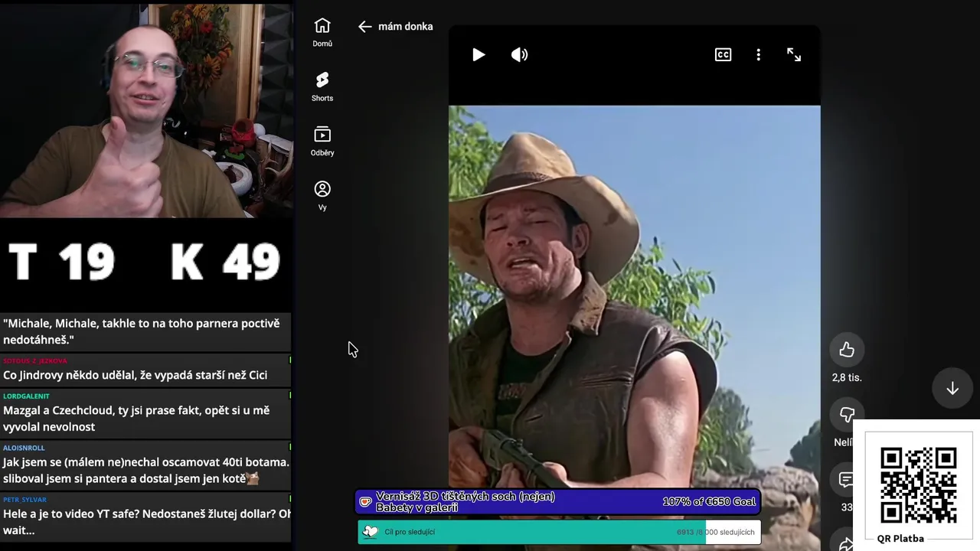Go back using the left arrow
Viewport: 980px width, 551px height.
[x=364, y=27]
